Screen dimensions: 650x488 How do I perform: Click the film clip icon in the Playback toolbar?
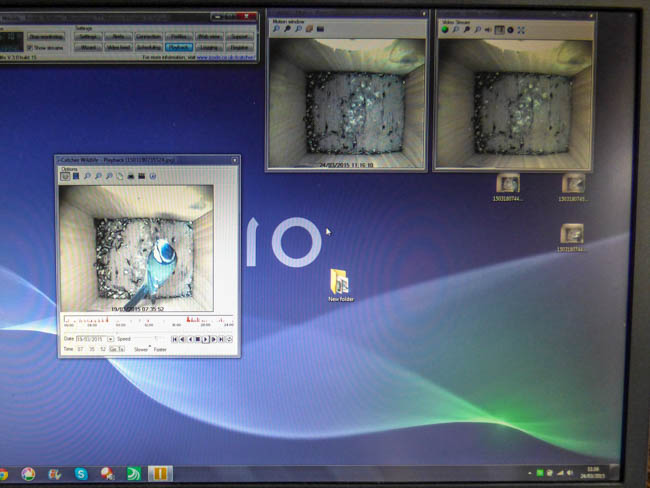tap(142, 176)
